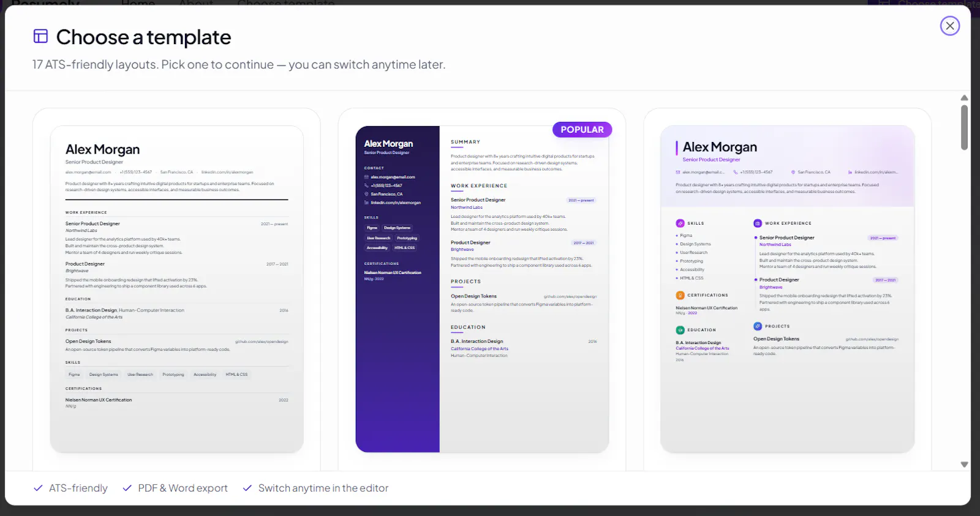Click the checkmark next to Switch anytime in the editor
This screenshot has height=516, width=980.
point(247,488)
